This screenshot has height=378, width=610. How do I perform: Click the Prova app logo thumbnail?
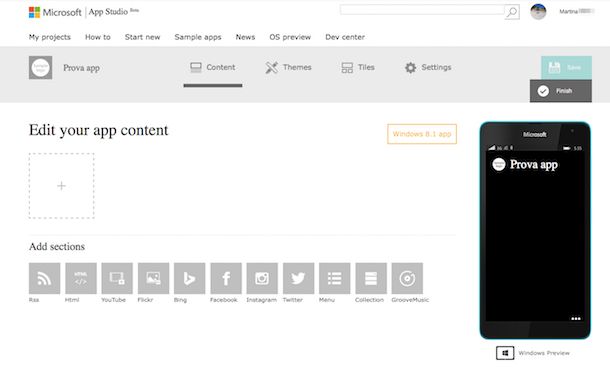(x=40, y=68)
